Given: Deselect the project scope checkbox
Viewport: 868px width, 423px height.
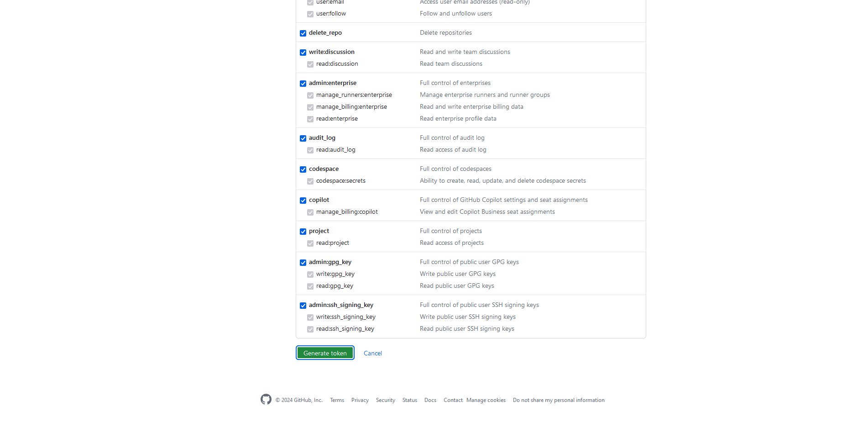Looking at the screenshot, I should tap(303, 232).
